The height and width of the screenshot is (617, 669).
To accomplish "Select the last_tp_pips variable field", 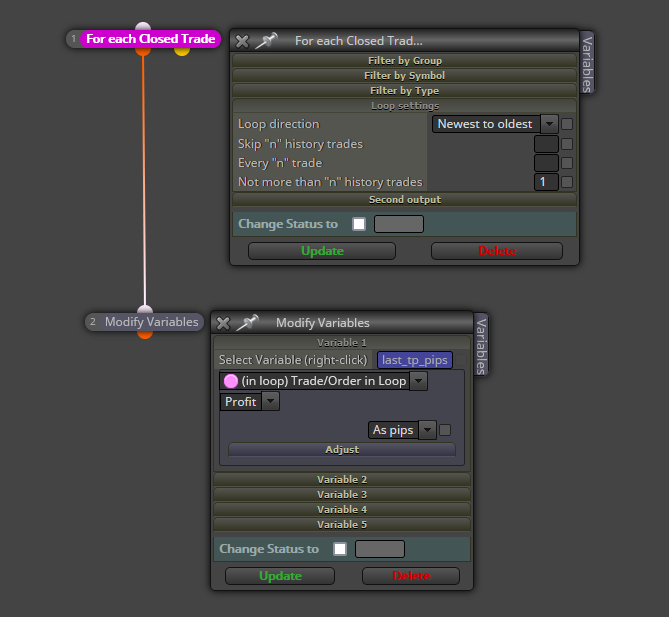I will tap(415, 360).
